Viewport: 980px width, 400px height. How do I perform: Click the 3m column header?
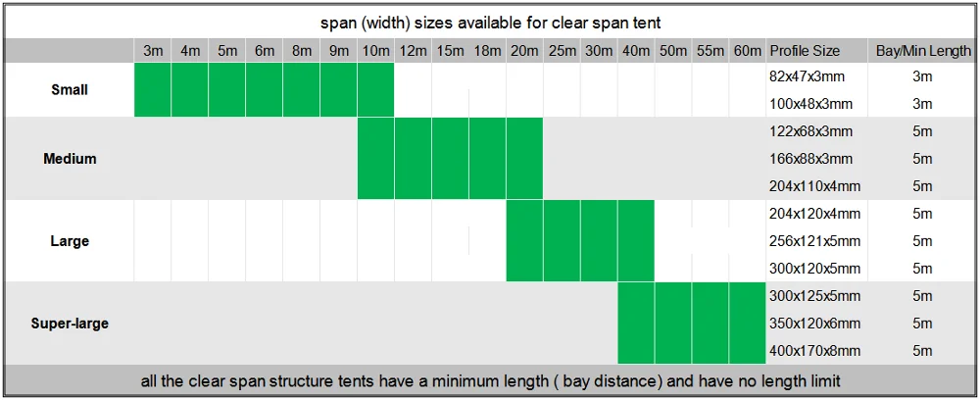153,51
